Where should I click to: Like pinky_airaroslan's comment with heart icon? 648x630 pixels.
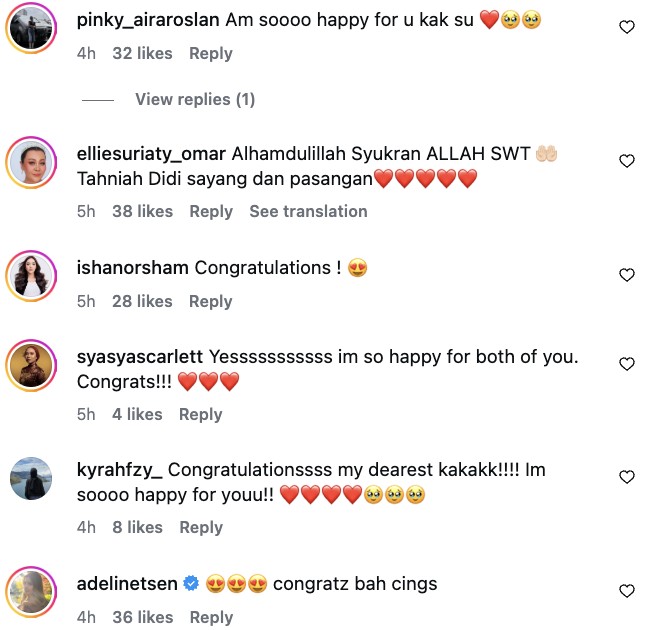(627, 27)
